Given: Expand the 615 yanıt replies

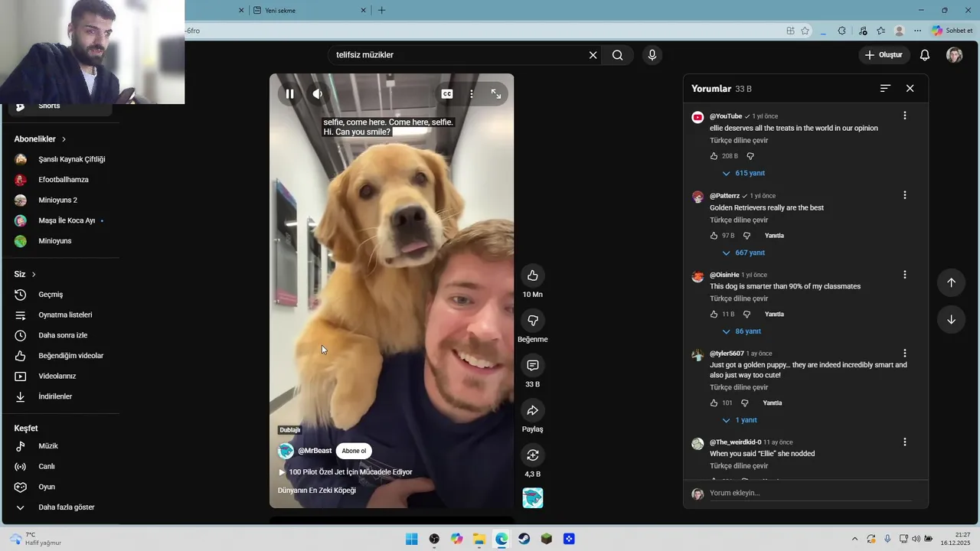Looking at the screenshot, I should [743, 173].
